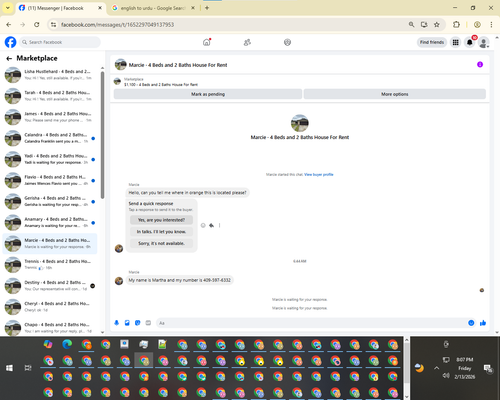
Task: Open a new browser tab
Action: pyautogui.click(x=207, y=8)
